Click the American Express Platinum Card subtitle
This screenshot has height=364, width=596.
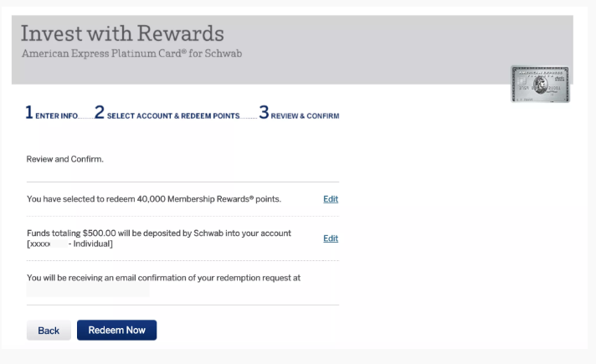pos(131,54)
